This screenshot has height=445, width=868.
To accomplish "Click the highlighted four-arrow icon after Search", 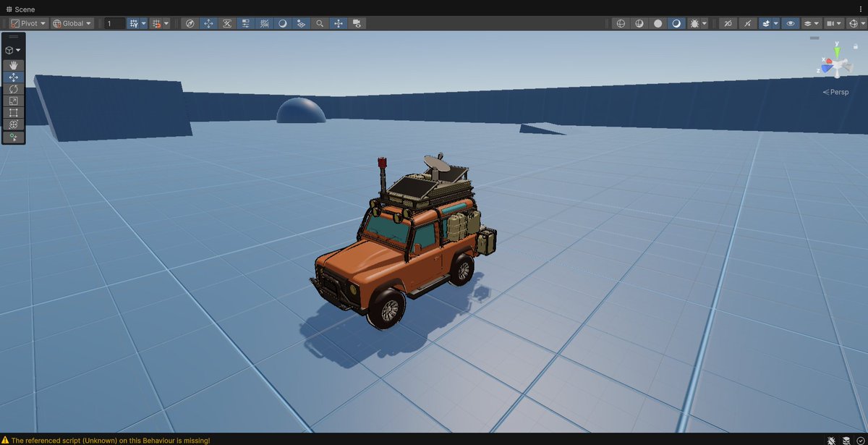I will (x=339, y=23).
